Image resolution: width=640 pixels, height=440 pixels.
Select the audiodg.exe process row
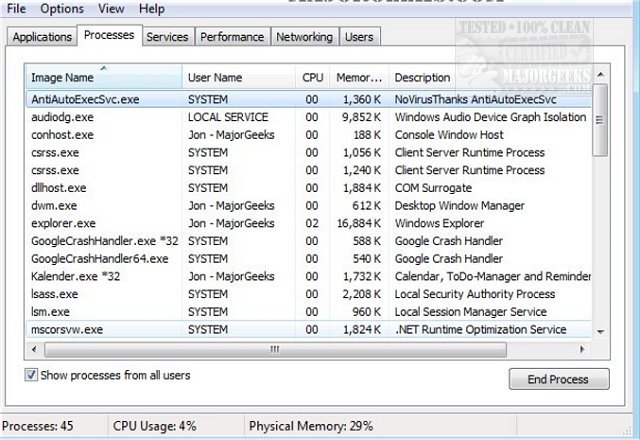click(309, 117)
